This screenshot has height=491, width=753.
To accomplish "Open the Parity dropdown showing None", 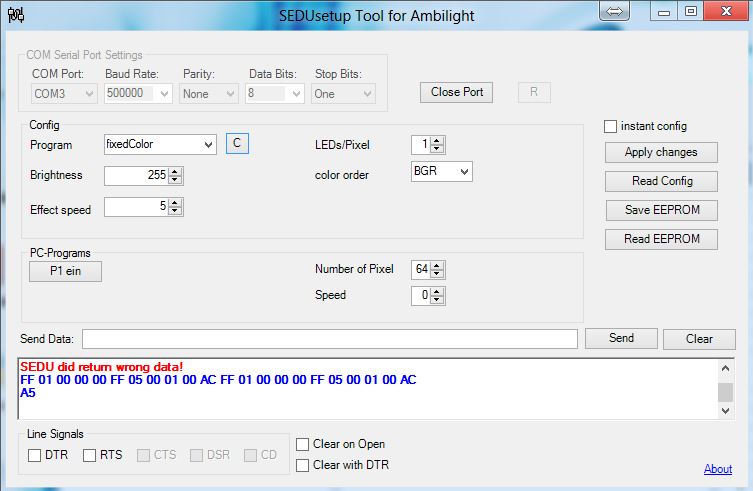I will tap(209, 94).
